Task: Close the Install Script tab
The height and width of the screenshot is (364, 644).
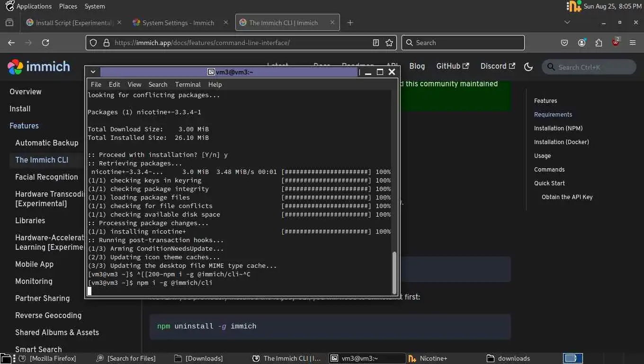Action: [x=119, y=22]
